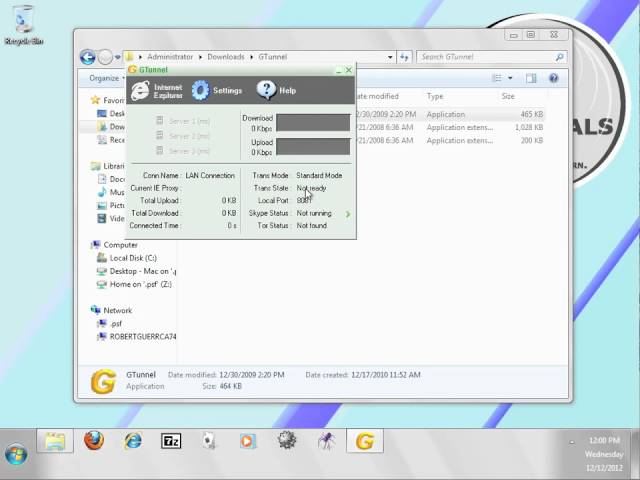Viewport: 640px width, 480px height.
Task: Launch Firefox from taskbar
Action: click(94, 441)
